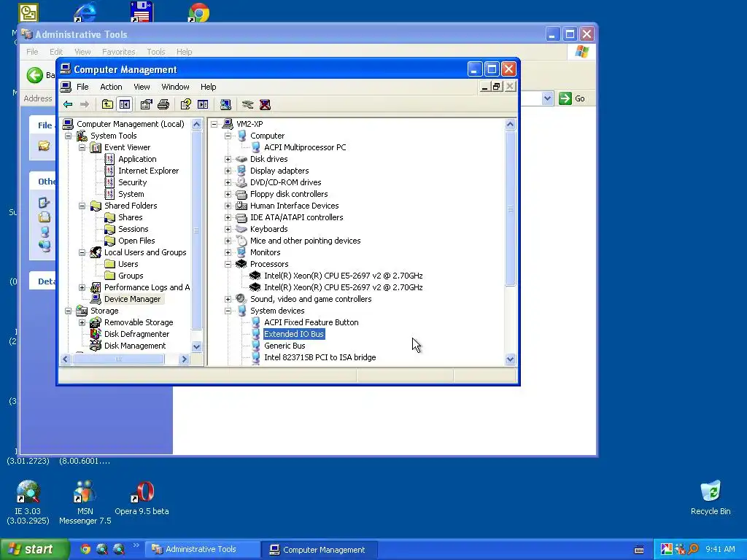Click Chrome icon in quick launch bar
This screenshot has height=560, width=747.
85,549
